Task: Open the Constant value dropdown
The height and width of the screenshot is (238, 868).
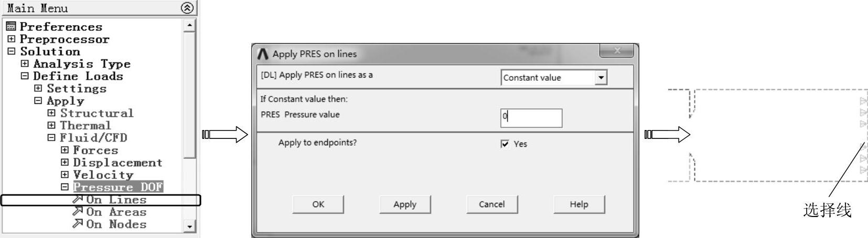Action: (601, 78)
